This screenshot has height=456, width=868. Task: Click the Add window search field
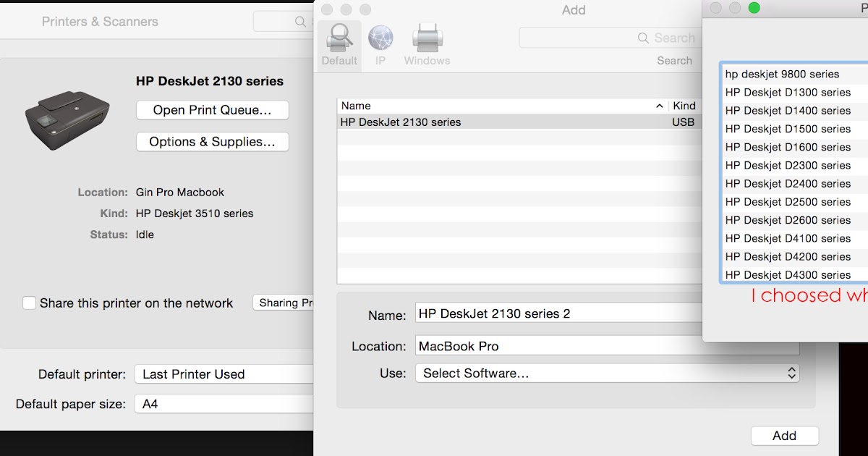tap(609, 38)
